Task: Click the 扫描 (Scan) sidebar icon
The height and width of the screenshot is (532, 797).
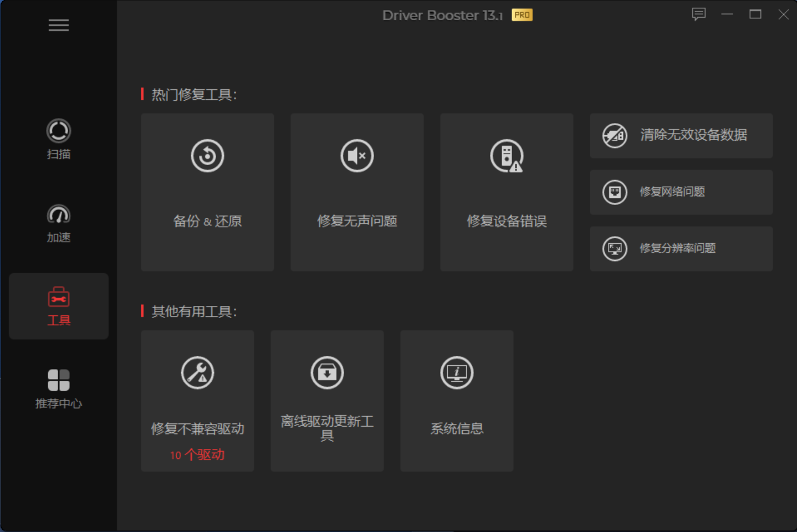Action: [58, 131]
